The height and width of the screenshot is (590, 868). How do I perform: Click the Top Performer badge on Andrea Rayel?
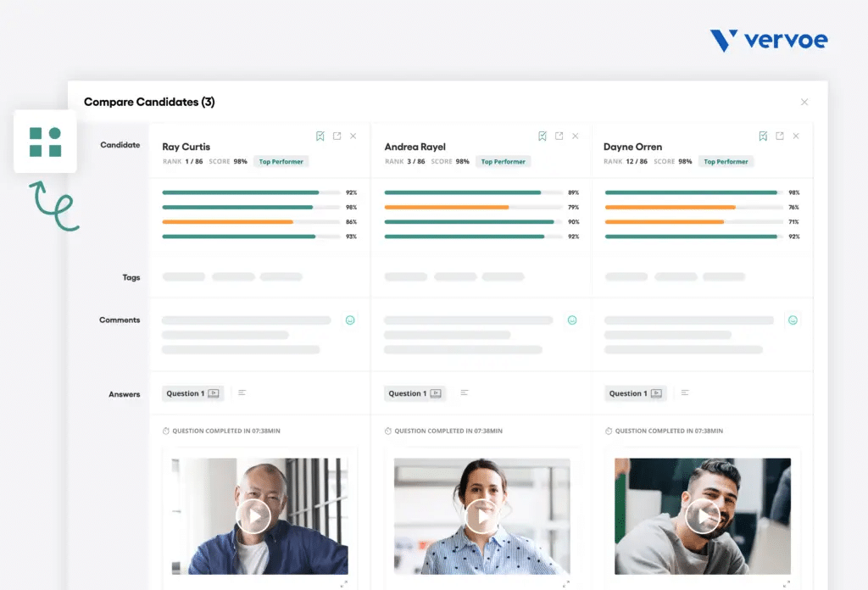point(503,161)
